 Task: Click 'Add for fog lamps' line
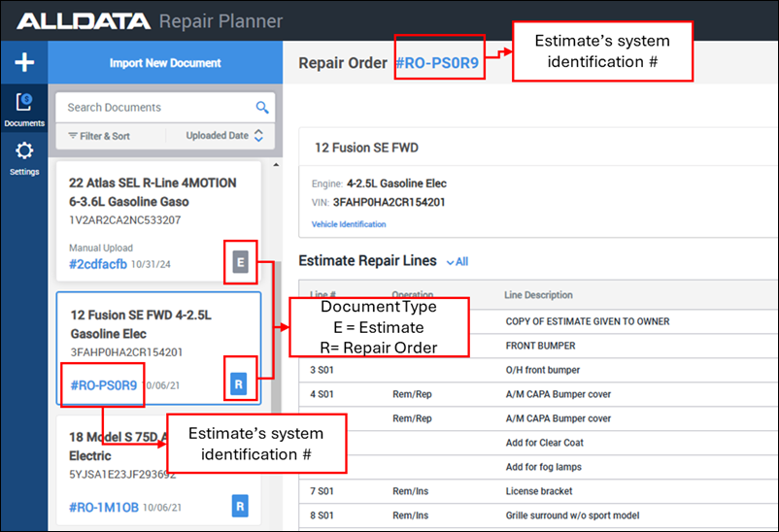pos(544,467)
